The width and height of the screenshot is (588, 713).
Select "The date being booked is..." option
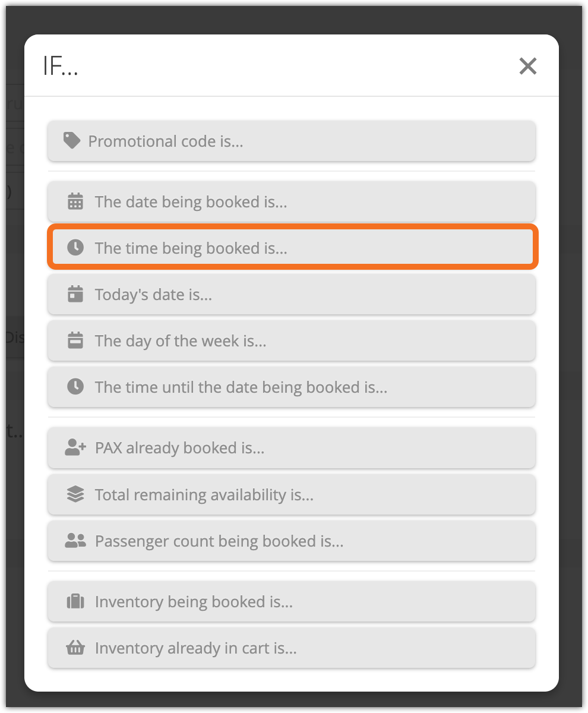(x=291, y=202)
